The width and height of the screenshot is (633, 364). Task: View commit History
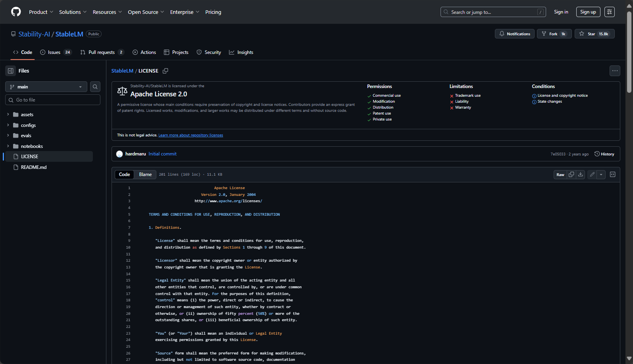point(604,154)
